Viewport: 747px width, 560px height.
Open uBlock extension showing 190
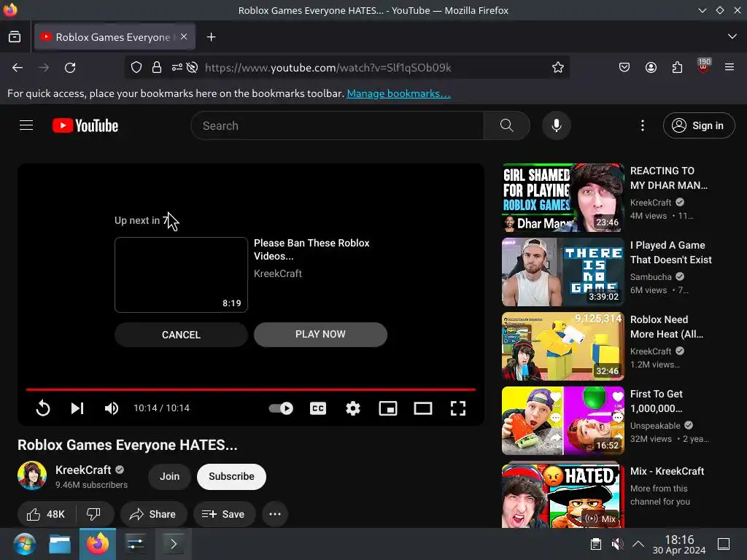(704, 66)
